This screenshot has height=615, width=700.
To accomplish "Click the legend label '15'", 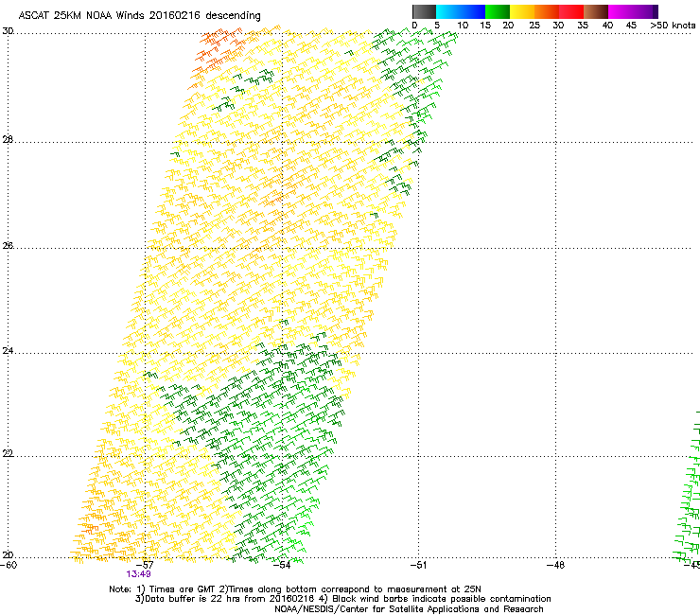I will click(485, 26).
